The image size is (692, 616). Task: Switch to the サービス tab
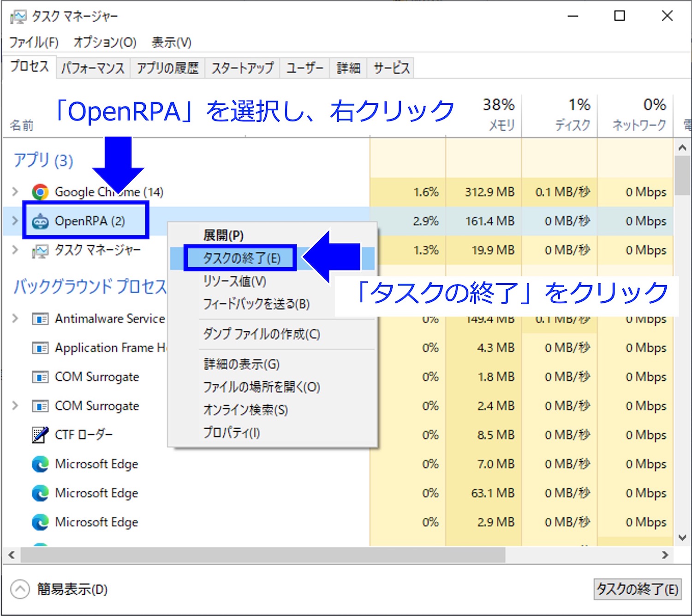[391, 68]
